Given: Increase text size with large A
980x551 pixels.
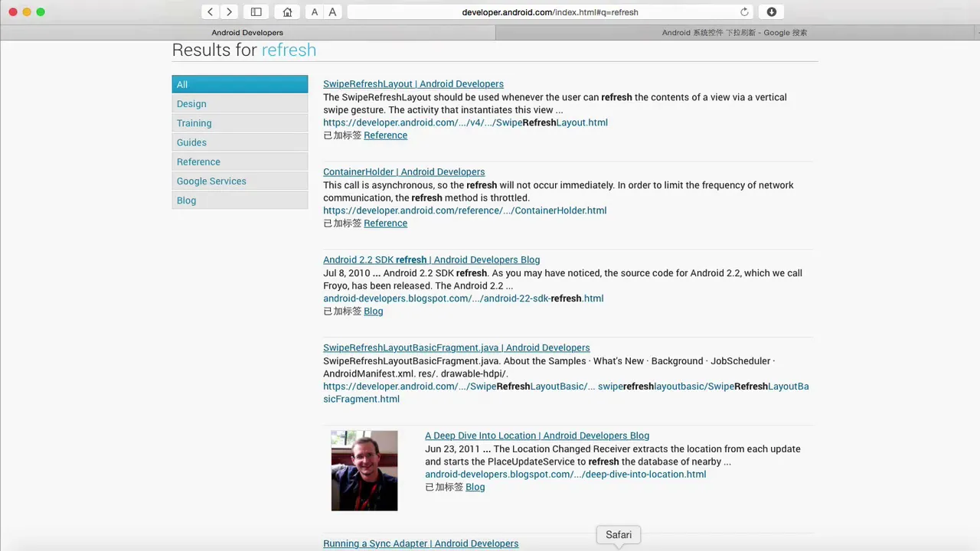Looking at the screenshot, I should click(x=332, y=11).
